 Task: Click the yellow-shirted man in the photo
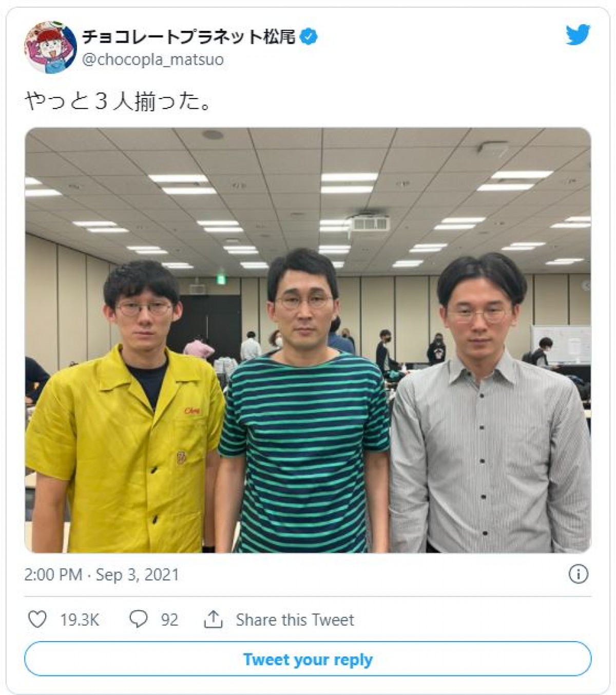click(x=126, y=406)
